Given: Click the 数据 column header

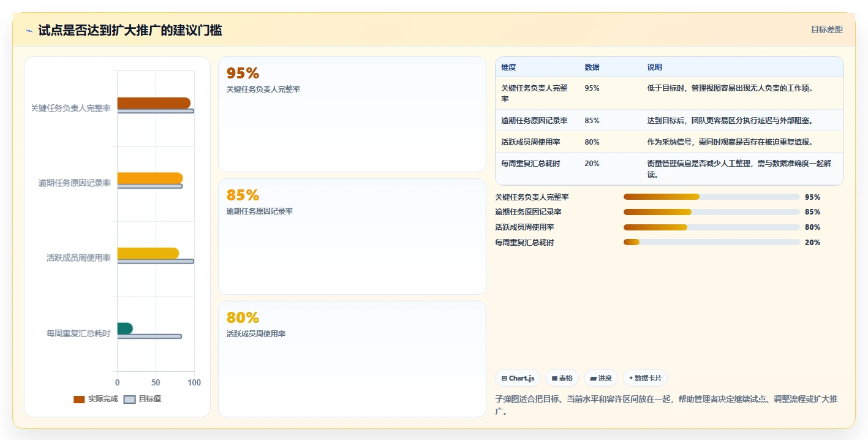Looking at the screenshot, I should point(592,67).
